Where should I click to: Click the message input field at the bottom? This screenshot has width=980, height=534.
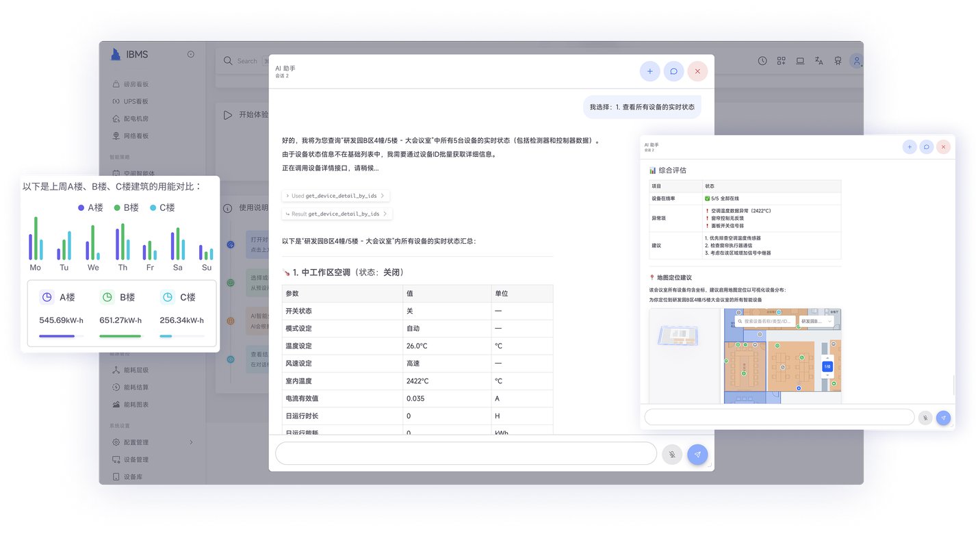click(x=466, y=454)
